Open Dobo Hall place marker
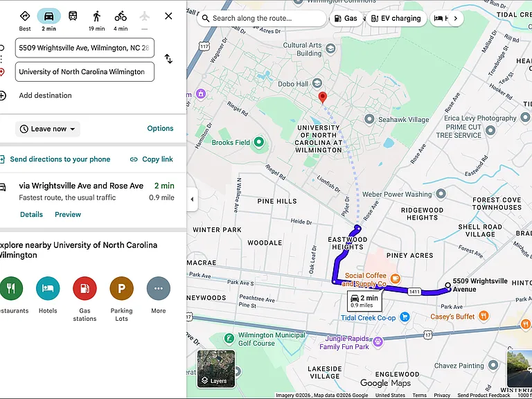 tap(317, 83)
